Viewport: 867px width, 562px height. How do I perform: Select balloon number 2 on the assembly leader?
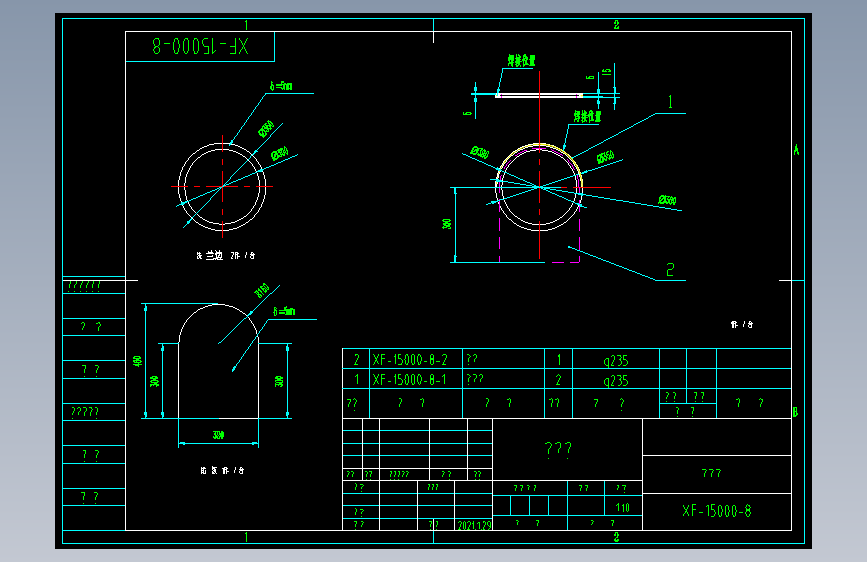[x=670, y=270]
